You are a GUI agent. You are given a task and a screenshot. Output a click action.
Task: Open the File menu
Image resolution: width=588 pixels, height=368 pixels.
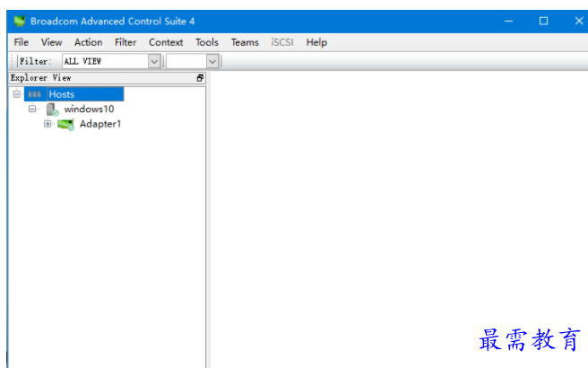(x=21, y=42)
